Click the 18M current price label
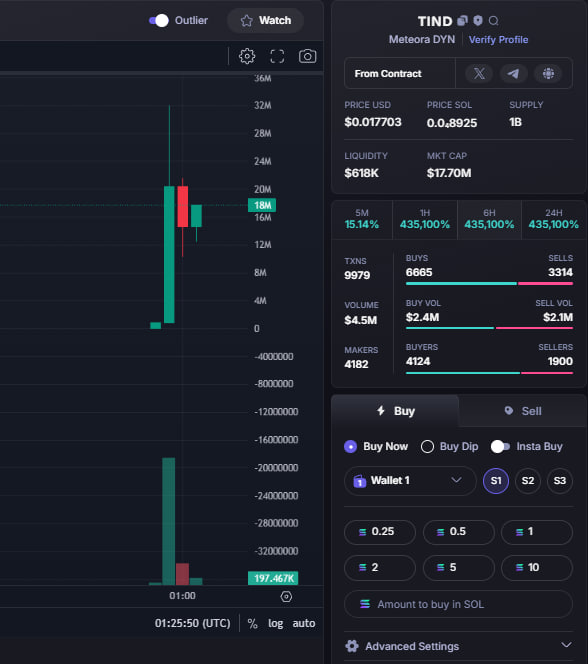Screen dimensions: 588x664 262,205
